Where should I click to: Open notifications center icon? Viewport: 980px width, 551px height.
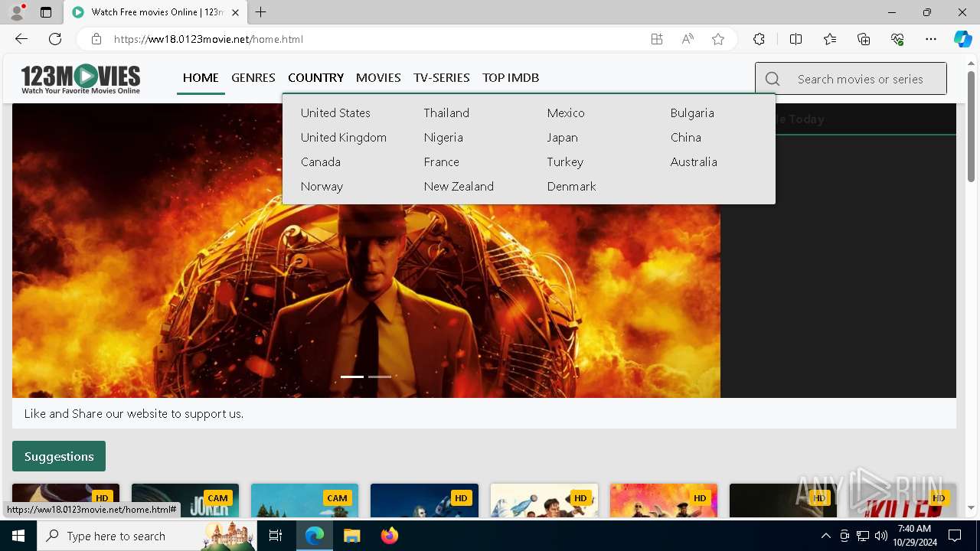coord(955,536)
